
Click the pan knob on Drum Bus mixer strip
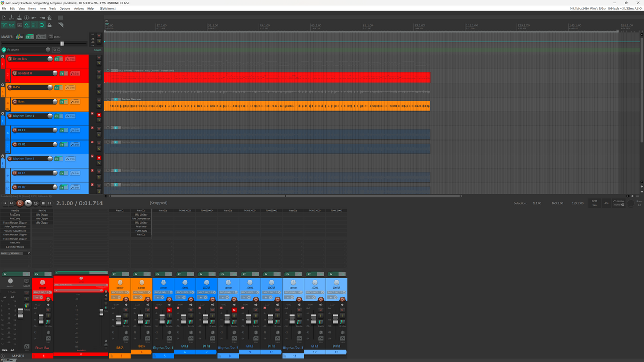tap(42, 282)
